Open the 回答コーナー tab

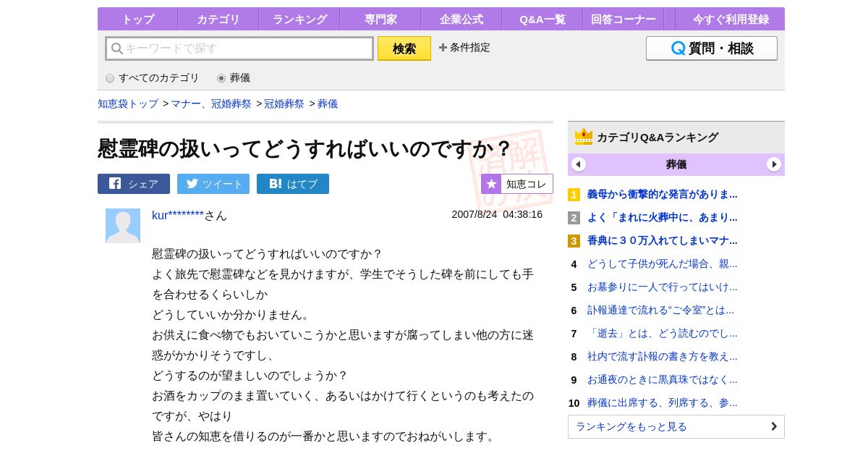tap(623, 19)
